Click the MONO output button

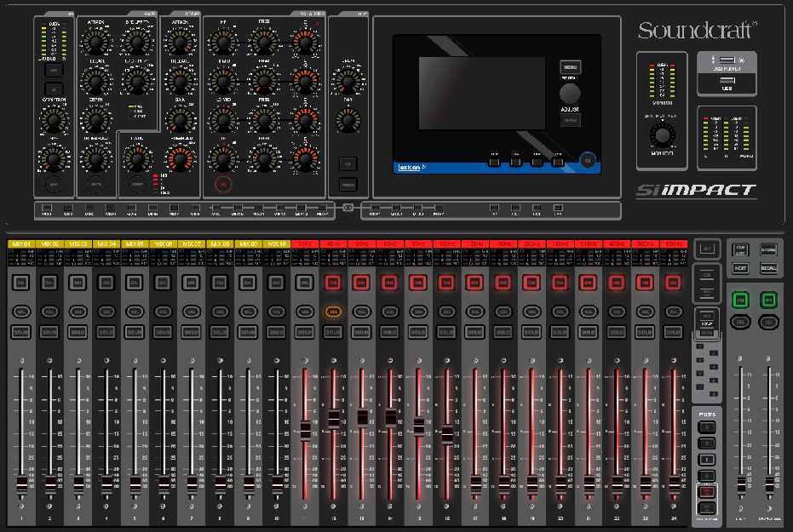coord(348,185)
